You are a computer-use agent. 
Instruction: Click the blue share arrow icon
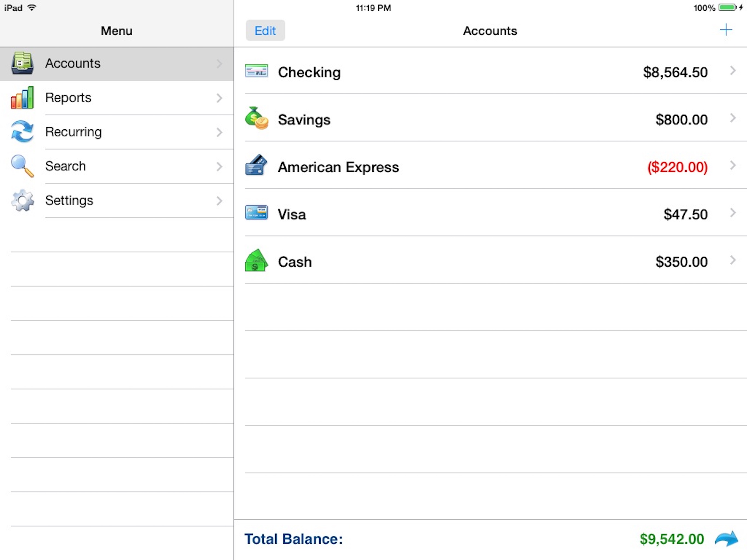click(x=726, y=538)
